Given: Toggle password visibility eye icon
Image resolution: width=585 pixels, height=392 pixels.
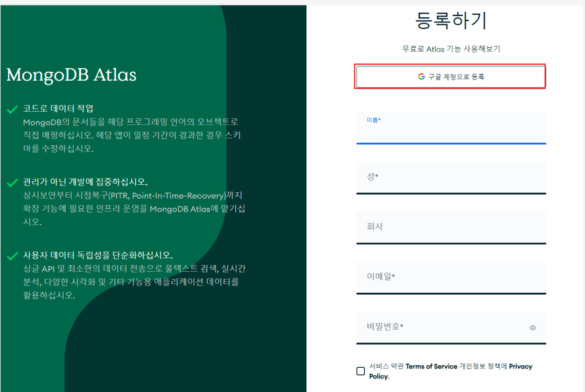Looking at the screenshot, I should [533, 328].
